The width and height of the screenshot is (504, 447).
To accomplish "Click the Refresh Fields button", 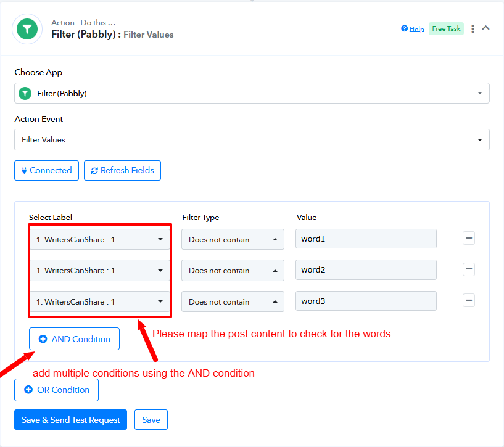I will click(x=123, y=170).
